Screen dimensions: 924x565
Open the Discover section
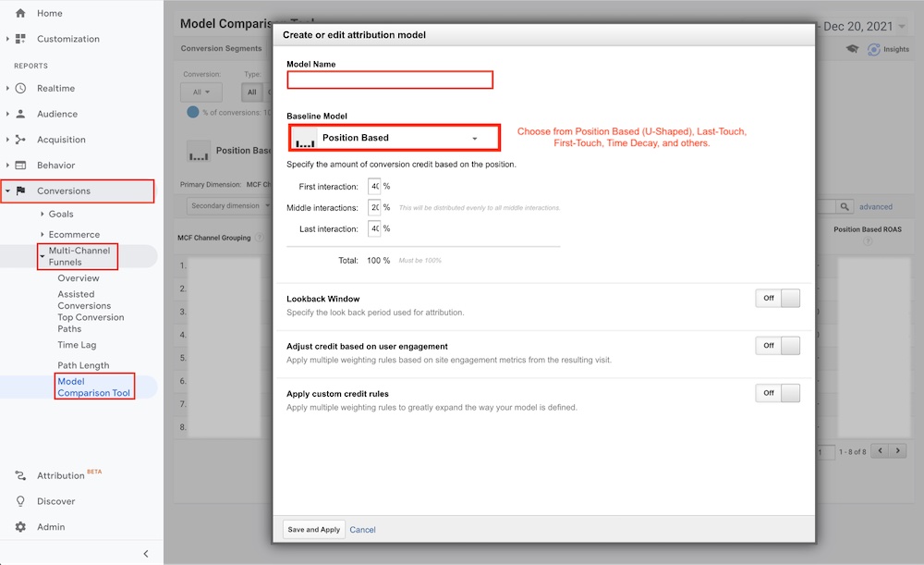click(56, 501)
